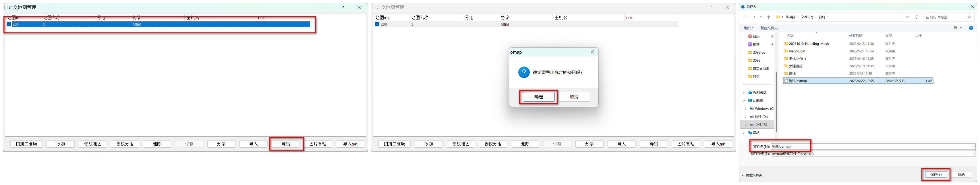Toggle checkbox for map ID 200 in active window
The image size is (980, 185).
(x=9, y=24)
